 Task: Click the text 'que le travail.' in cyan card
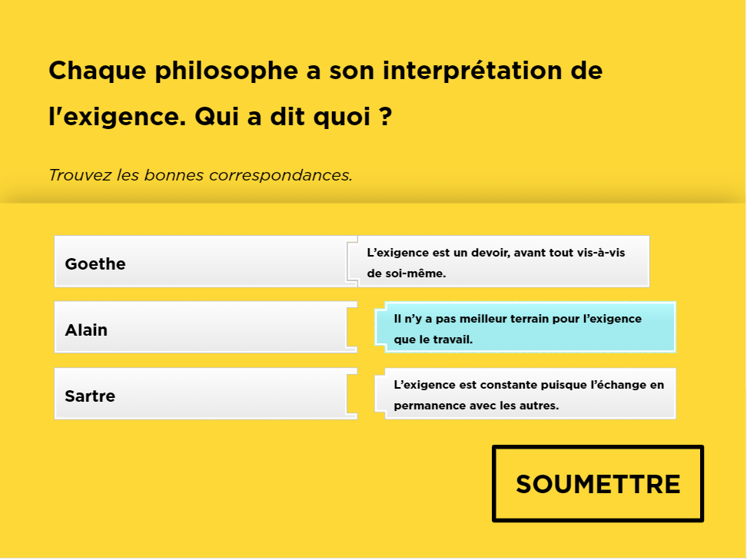click(433, 339)
